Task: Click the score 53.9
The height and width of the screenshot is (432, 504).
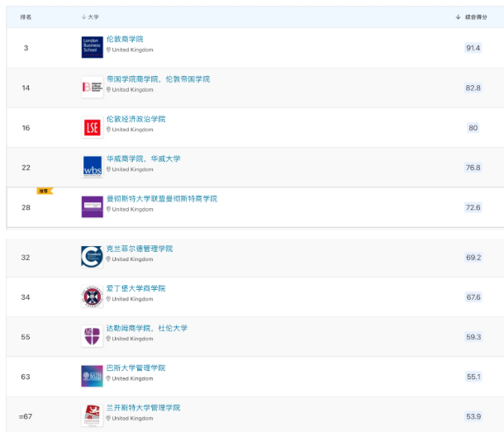Action: point(473,416)
